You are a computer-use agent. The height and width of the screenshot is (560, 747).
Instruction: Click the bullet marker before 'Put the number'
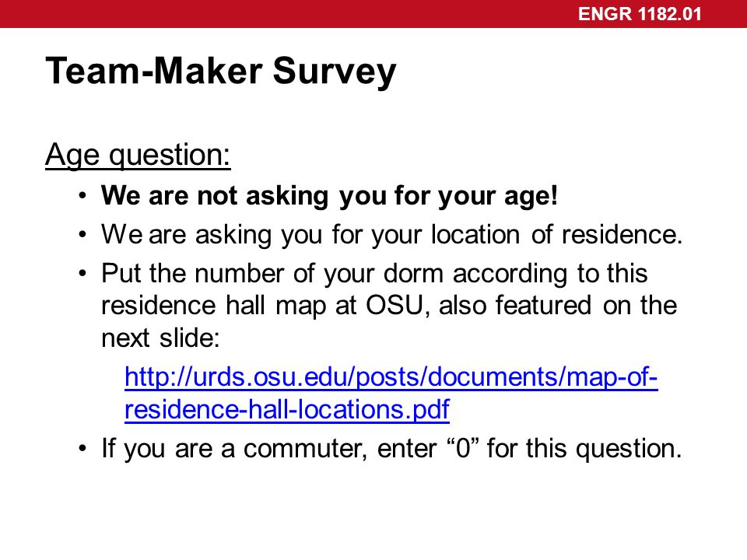pos(83,274)
